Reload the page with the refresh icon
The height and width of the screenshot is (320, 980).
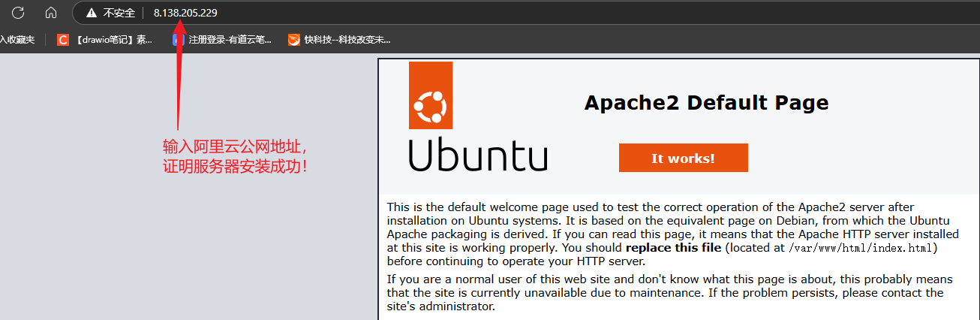pyautogui.click(x=18, y=12)
